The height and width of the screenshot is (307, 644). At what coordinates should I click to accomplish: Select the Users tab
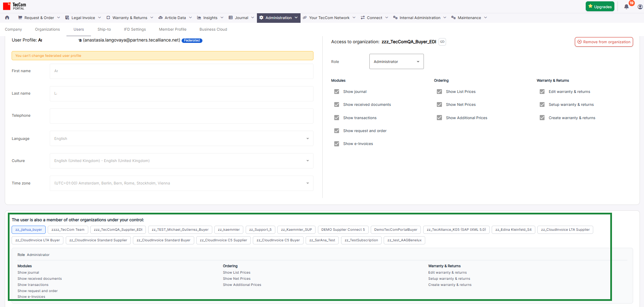(x=79, y=29)
